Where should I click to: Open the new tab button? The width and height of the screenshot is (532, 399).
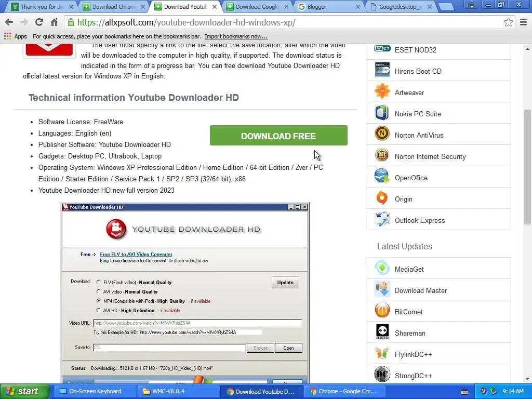(446, 7)
